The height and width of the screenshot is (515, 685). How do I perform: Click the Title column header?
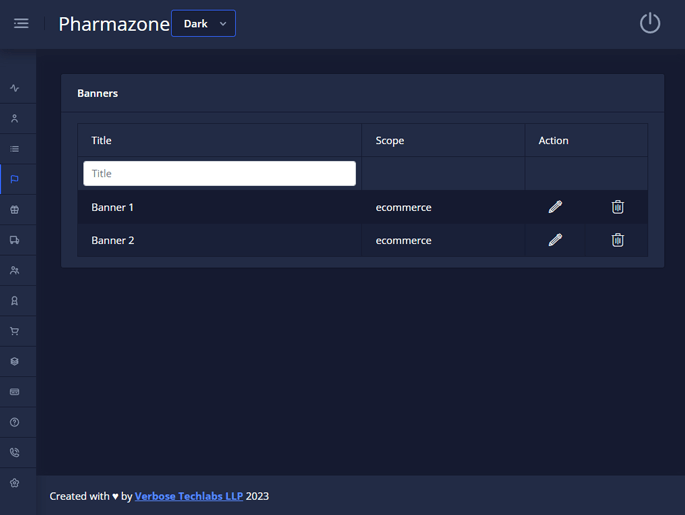[x=102, y=141]
